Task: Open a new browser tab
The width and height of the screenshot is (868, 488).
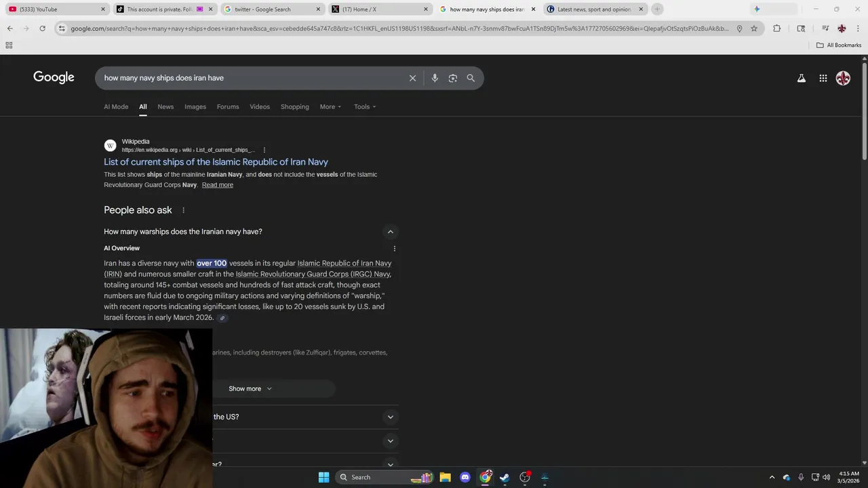Action: click(x=657, y=9)
